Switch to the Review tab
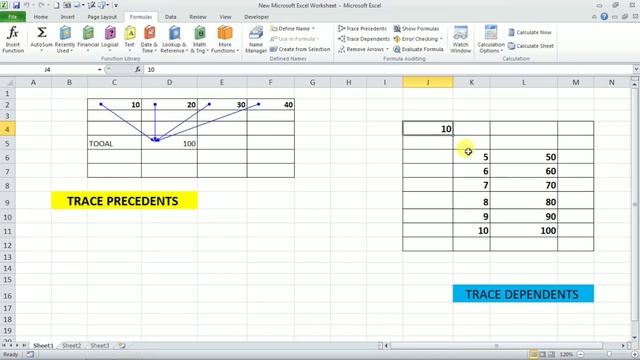The image size is (640, 360). (198, 17)
